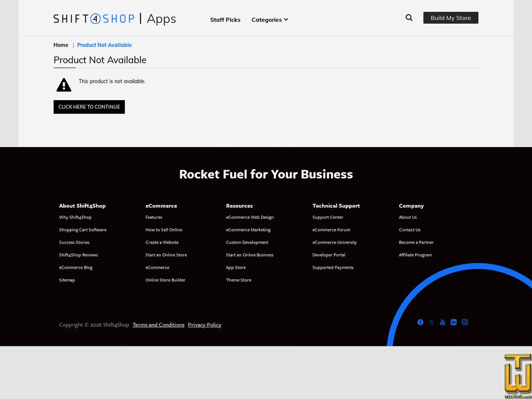Open the Staff Picks menu item
This screenshot has height=399, width=532.
click(x=225, y=20)
